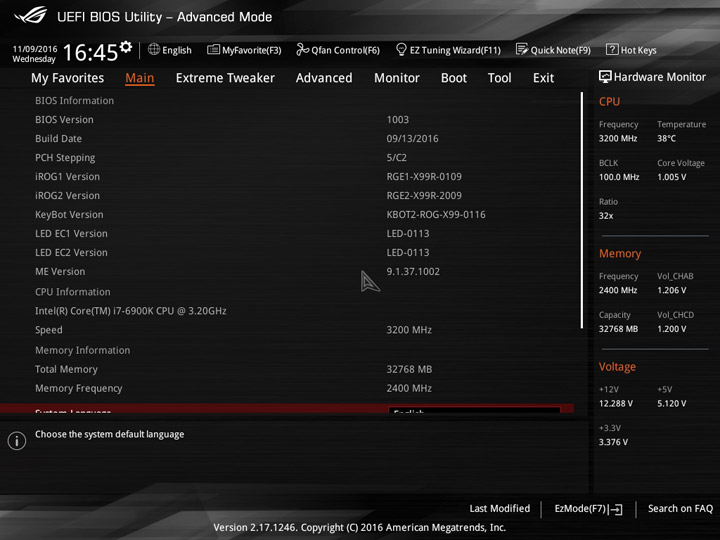
Task: Click Last Modified button
Action: click(x=500, y=509)
